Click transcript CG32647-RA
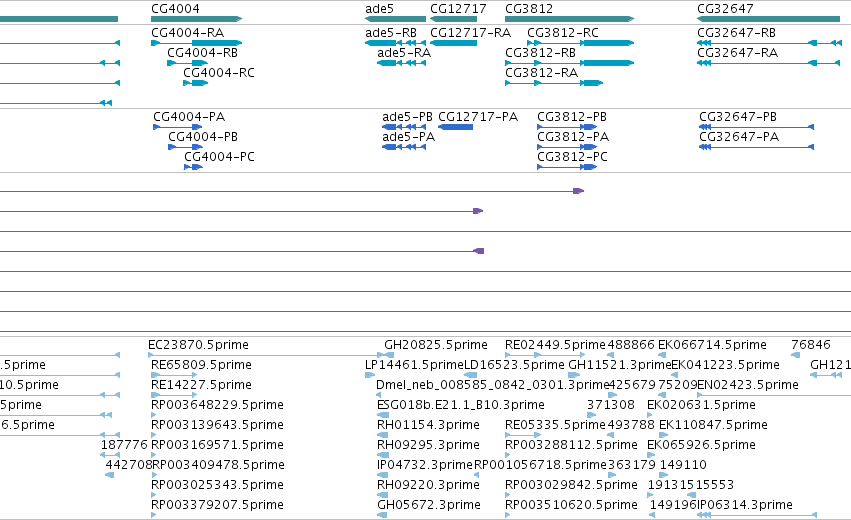 (x=738, y=53)
